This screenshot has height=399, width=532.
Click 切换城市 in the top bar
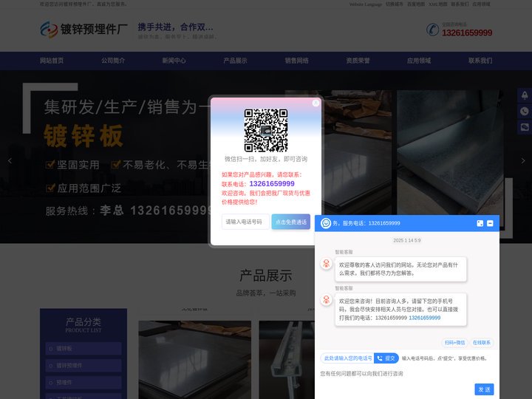395,4
